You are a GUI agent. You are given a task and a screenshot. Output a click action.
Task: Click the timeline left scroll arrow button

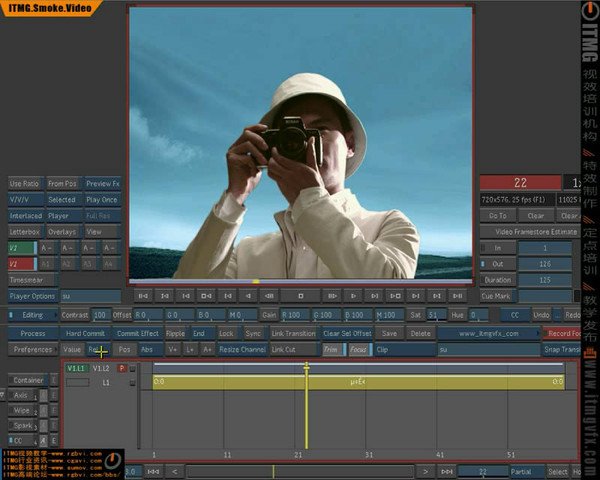coord(174,471)
